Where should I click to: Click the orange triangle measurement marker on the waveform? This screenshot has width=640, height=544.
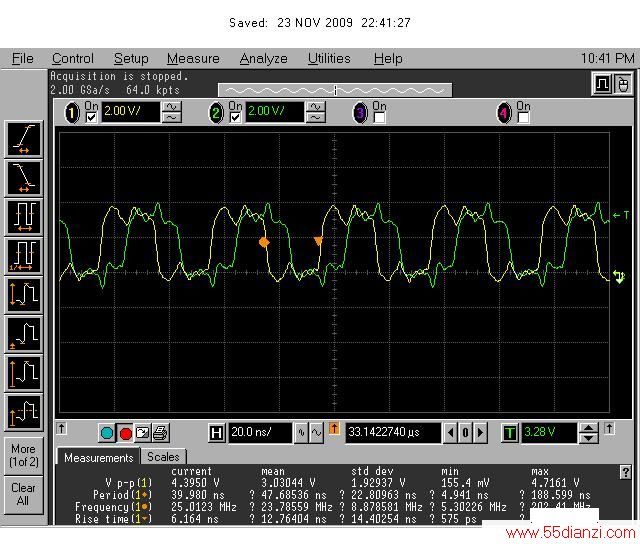pyautogui.click(x=318, y=241)
